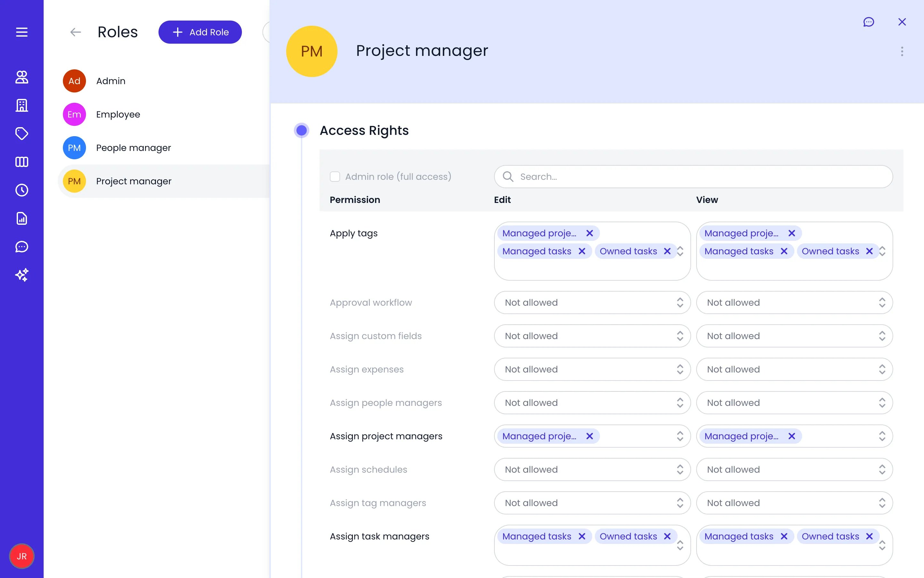
Task: Open the clock time-tracking icon in the sidebar
Action: click(22, 190)
